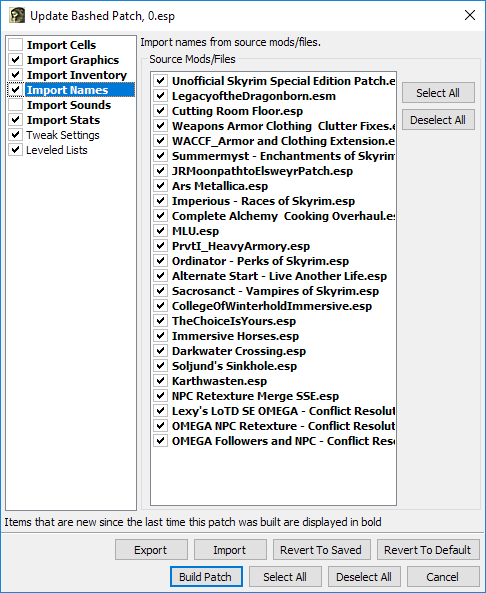Viewport: 486px width, 593px height.
Task: Uncheck the Import Graphics checkbox
Action: click(16, 60)
